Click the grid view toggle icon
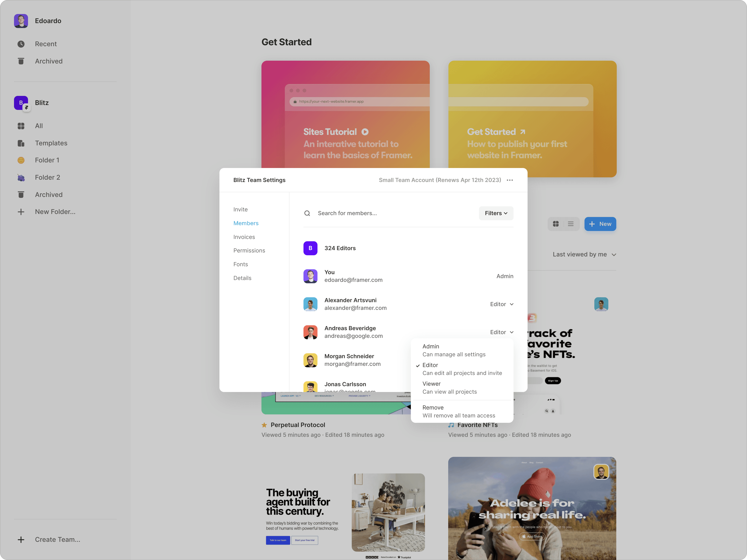Image resolution: width=747 pixels, height=560 pixels. 557,224
